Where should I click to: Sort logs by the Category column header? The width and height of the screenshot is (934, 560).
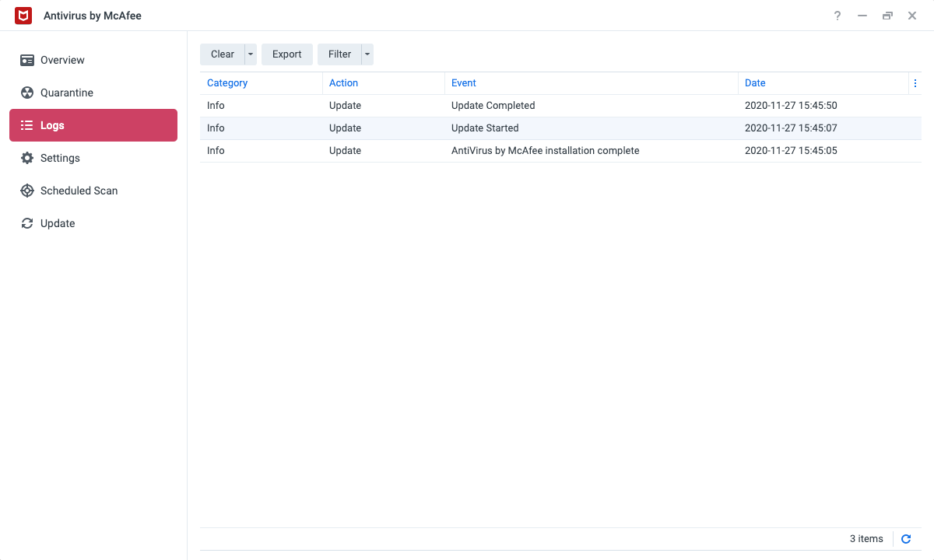(x=227, y=83)
